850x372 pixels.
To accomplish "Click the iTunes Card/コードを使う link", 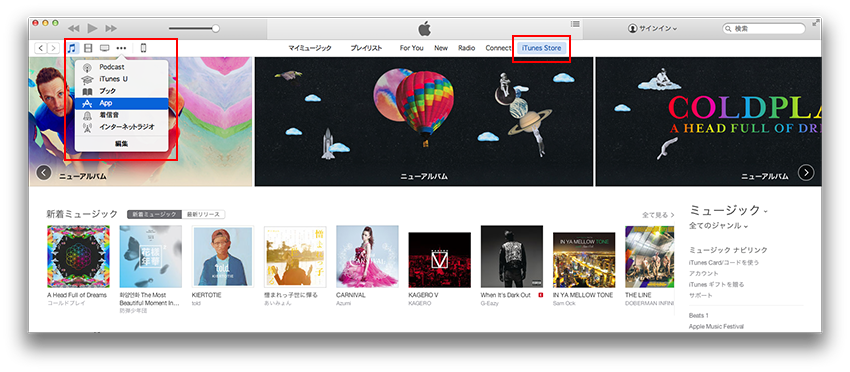I will pos(724,262).
